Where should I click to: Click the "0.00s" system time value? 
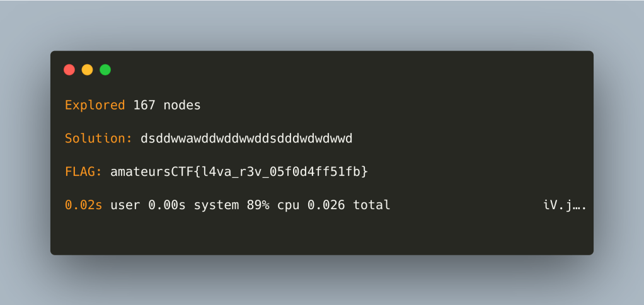coord(167,205)
